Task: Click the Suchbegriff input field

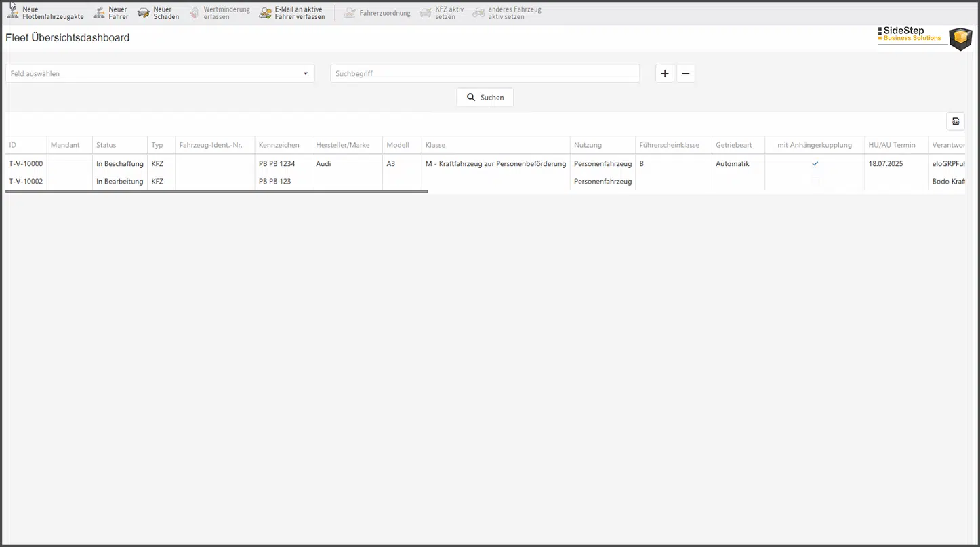Action: click(x=485, y=73)
